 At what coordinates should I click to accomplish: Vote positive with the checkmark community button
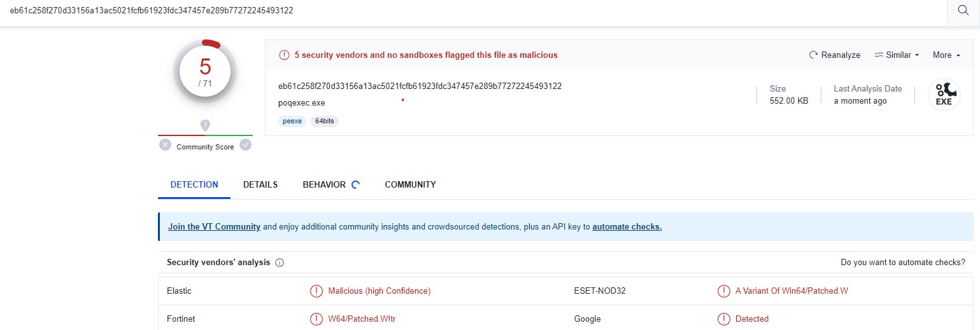tap(245, 145)
